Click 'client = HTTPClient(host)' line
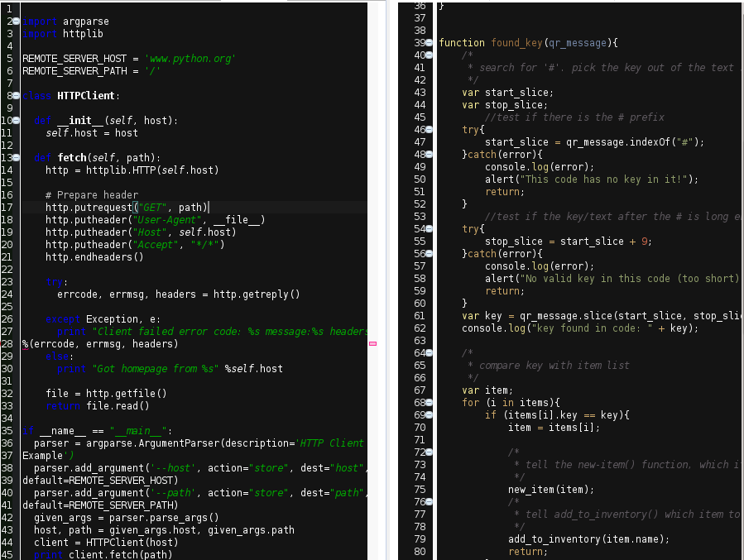 [106, 543]
